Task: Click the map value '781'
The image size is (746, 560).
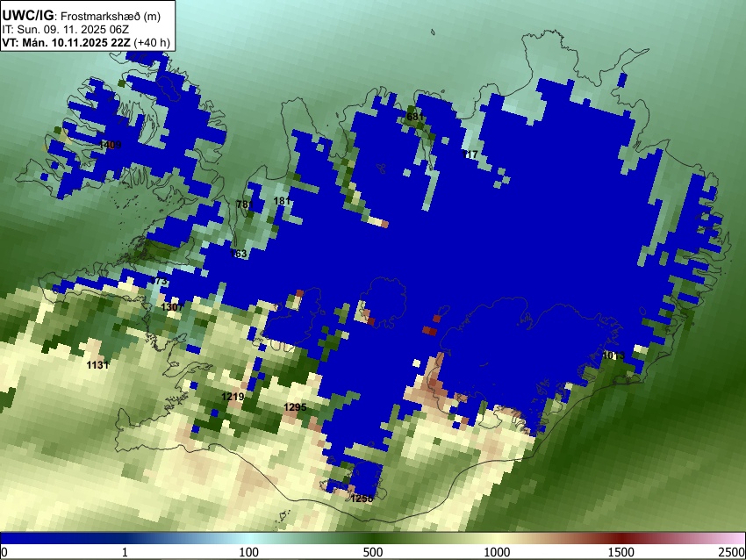Action: (245, 205)
